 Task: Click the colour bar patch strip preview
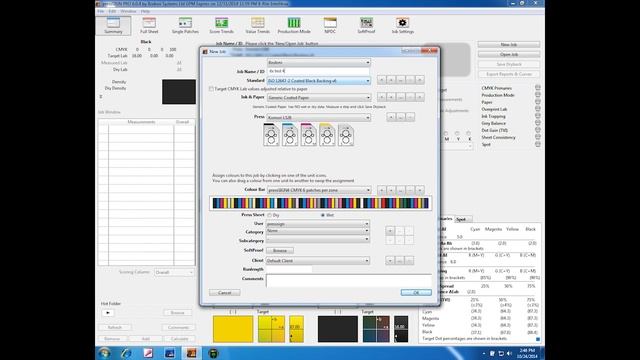tap(320, 203)
